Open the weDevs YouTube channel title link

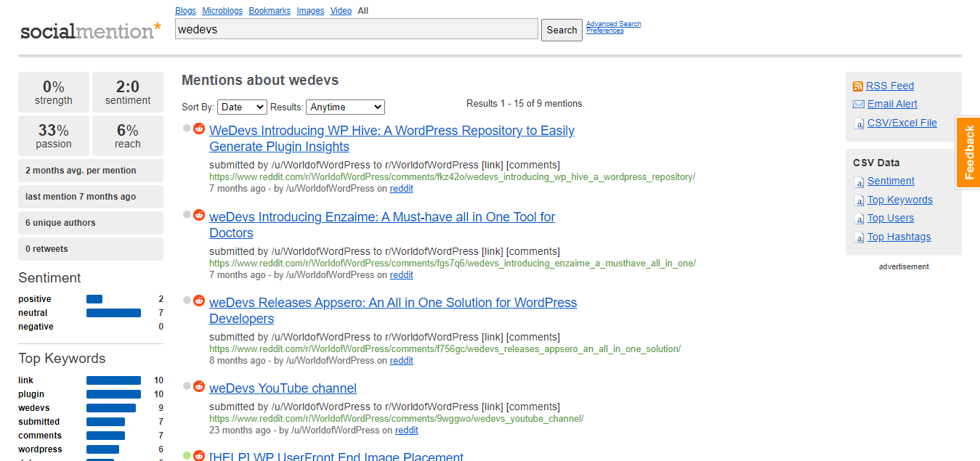(x=283, y=388)
